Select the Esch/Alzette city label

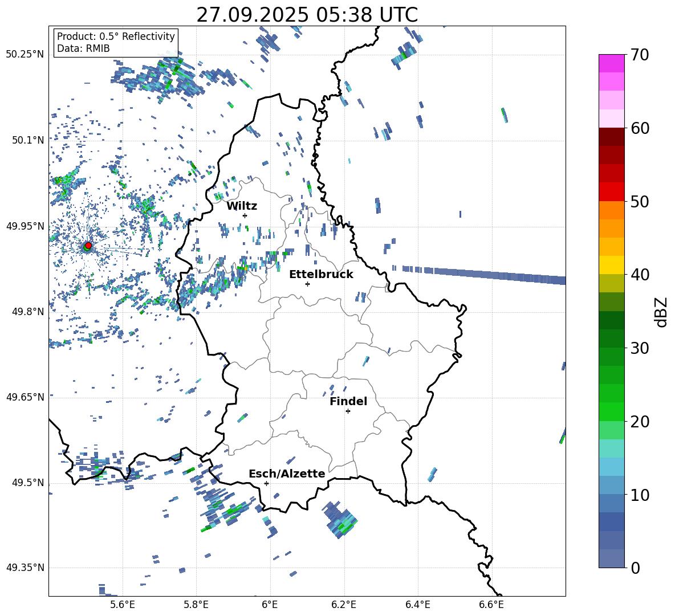[x=287, y=474]
